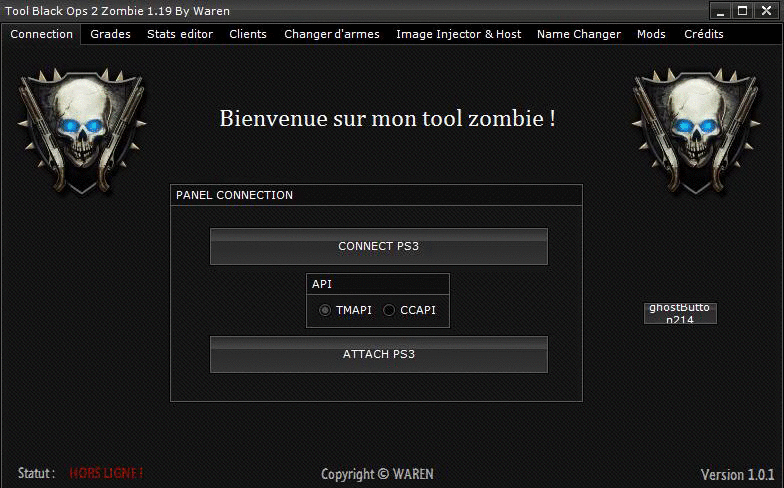Screen dimensions: 784x488
Task: Click the HORS LIGNE status text
Action: pyautogui.click(x=106, y=473)
